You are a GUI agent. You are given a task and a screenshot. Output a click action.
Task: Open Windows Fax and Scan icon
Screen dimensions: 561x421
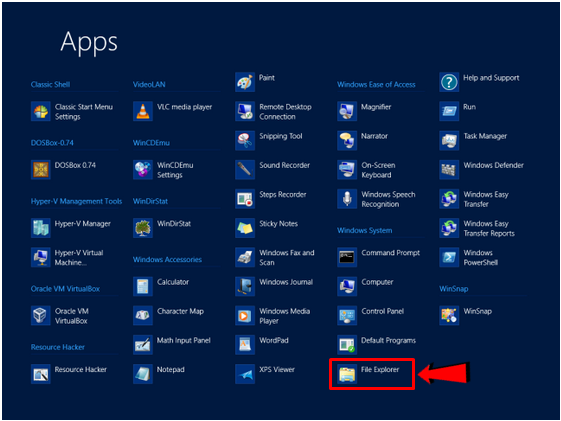click(x=245, y=257)
